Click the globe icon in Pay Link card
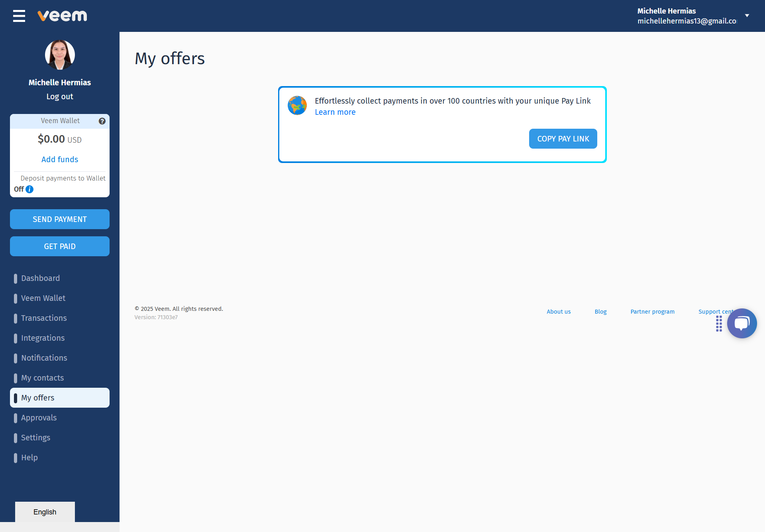This screenshot has width=765, height=532. tap(297, 106)
